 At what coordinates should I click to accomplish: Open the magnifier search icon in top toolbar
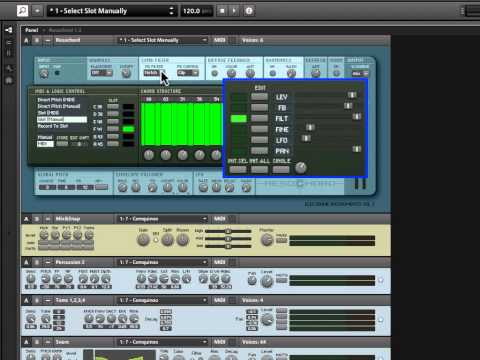[x=22, y=11]
